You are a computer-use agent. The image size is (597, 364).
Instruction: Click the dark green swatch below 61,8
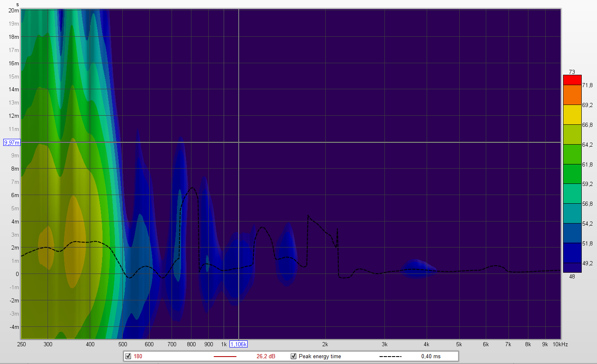coord(572,174)
